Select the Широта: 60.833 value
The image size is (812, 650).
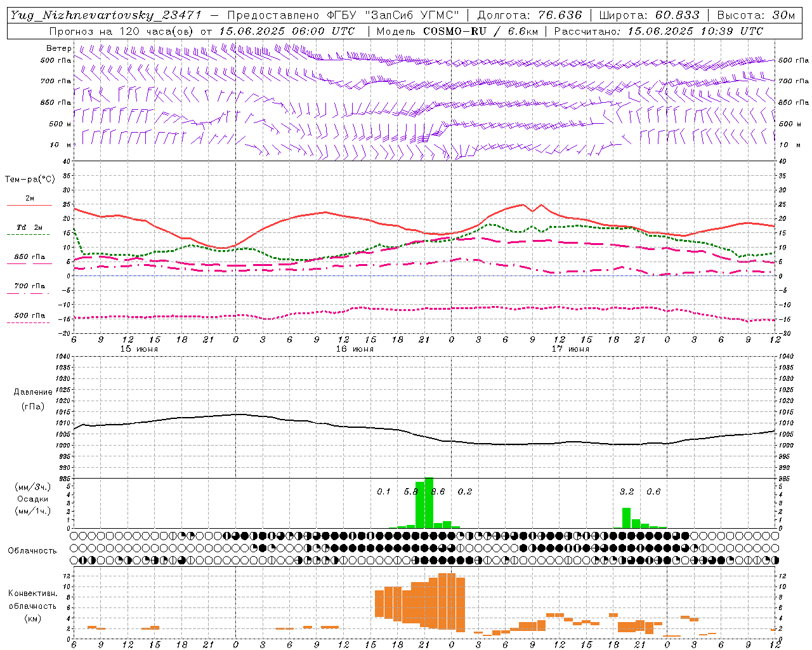(x=649, y=15)
